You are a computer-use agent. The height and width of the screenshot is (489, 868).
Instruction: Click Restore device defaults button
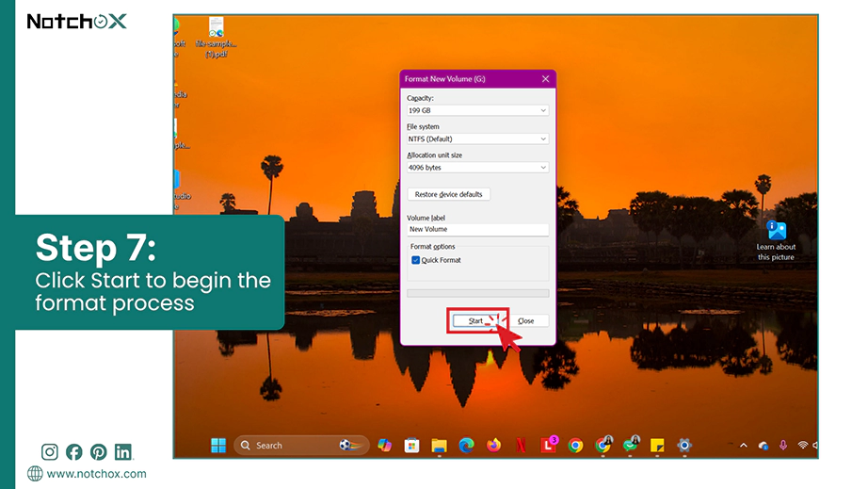[448, 194]
